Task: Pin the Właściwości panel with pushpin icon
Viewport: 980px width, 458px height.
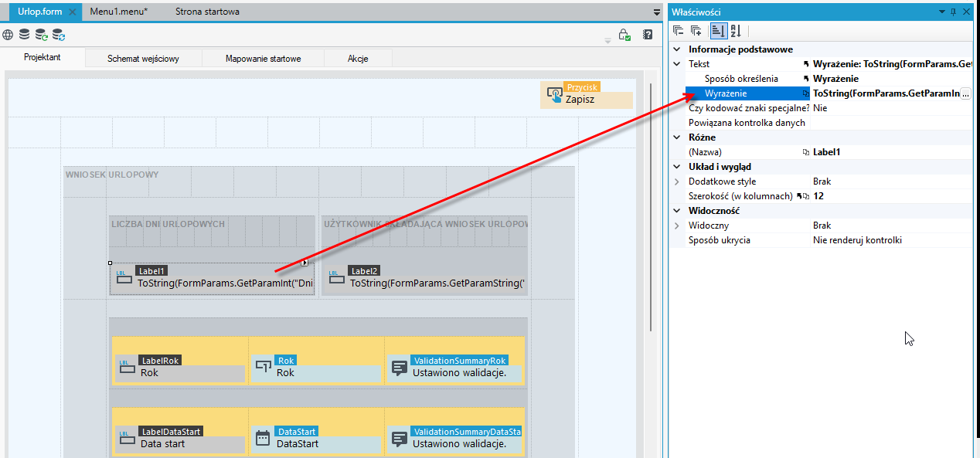Action: 953,12
